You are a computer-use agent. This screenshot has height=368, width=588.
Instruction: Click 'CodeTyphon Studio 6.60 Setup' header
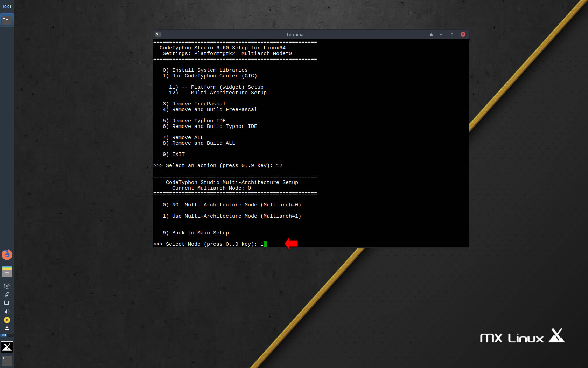(x=223, y=48)
